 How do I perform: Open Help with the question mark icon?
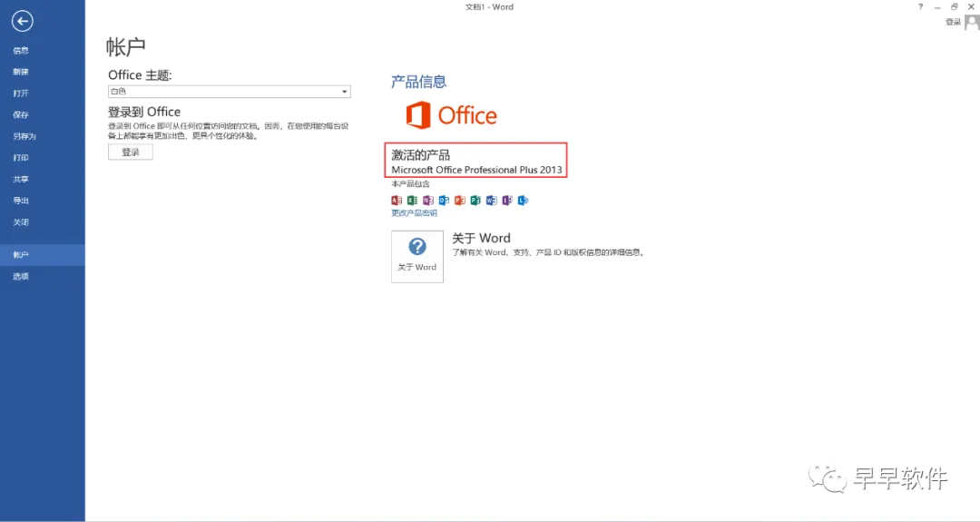(x=920, y=7)
